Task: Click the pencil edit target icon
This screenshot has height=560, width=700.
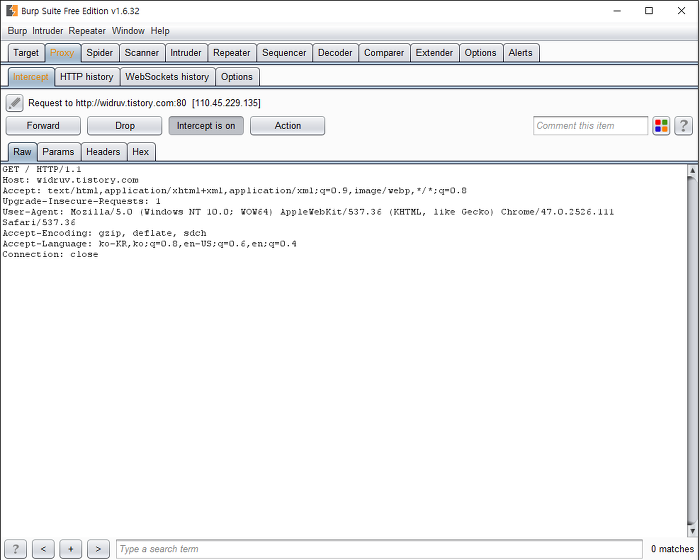Action: click(x=14, y=103)
